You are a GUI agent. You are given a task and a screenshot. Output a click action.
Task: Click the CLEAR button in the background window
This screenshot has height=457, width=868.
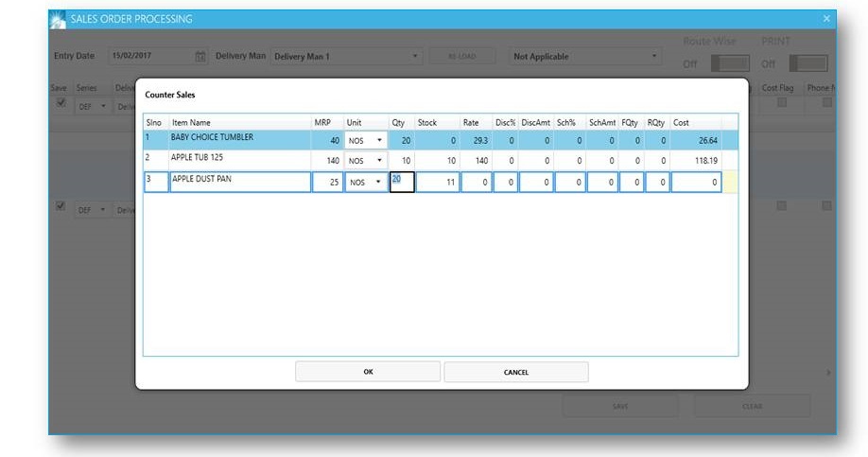753,406
